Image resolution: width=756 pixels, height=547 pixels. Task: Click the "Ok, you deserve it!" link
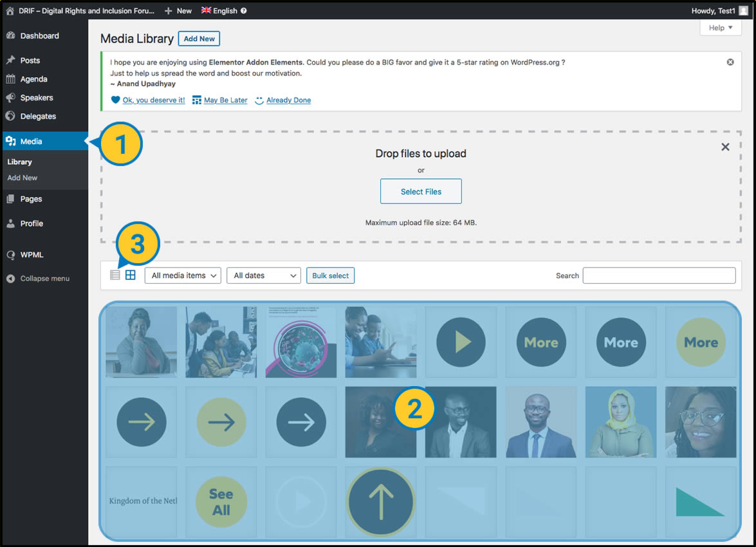click(153, 100)
